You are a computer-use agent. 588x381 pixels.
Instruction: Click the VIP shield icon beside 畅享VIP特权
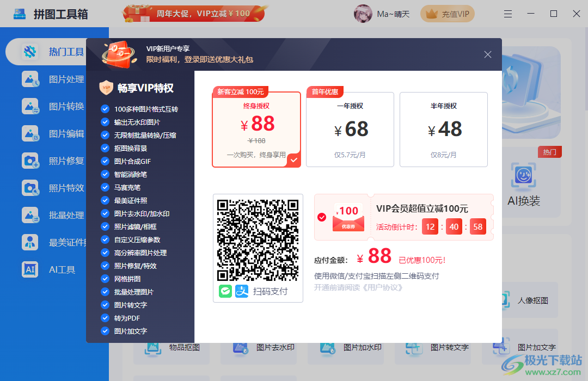click(106, 88)
